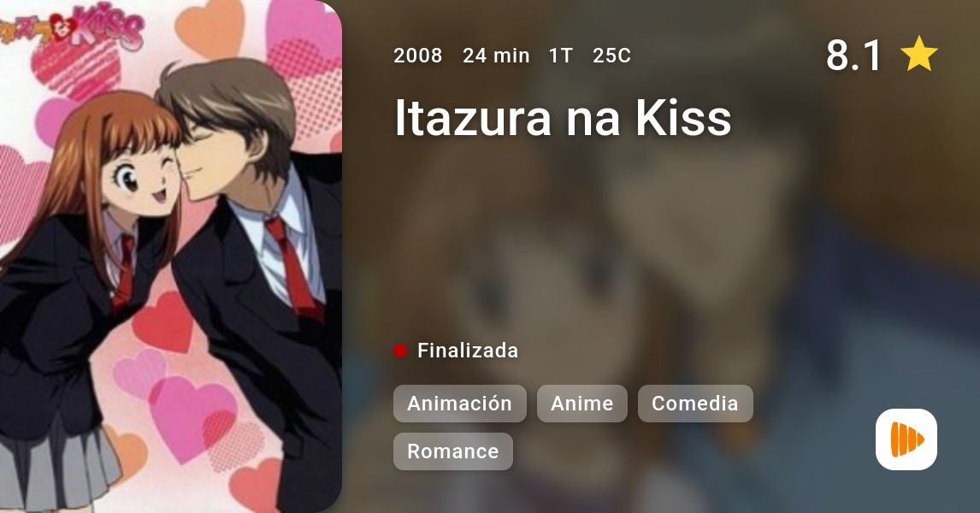This screenshot has width=980, height=513.
Task: Click the 25C episodes label
Action: [x=612, y=56]
